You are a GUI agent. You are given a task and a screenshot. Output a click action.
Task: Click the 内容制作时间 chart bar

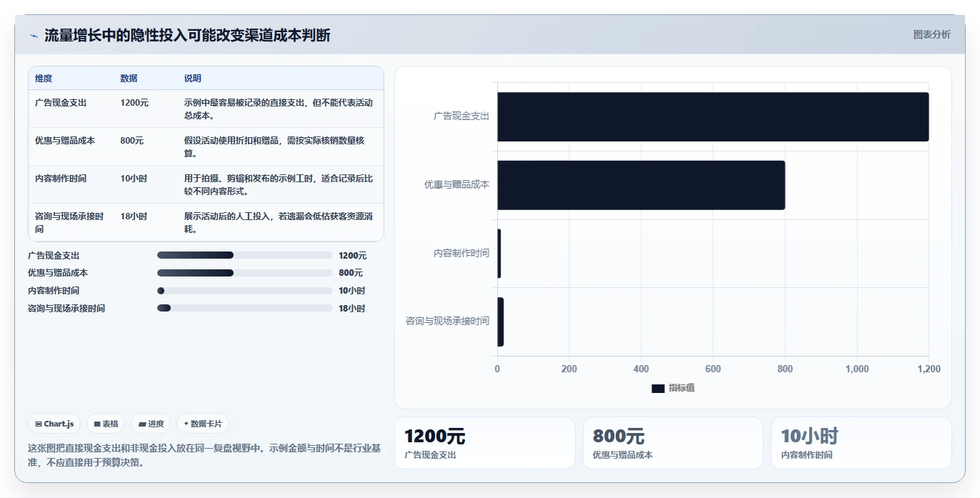coord(499,254)
